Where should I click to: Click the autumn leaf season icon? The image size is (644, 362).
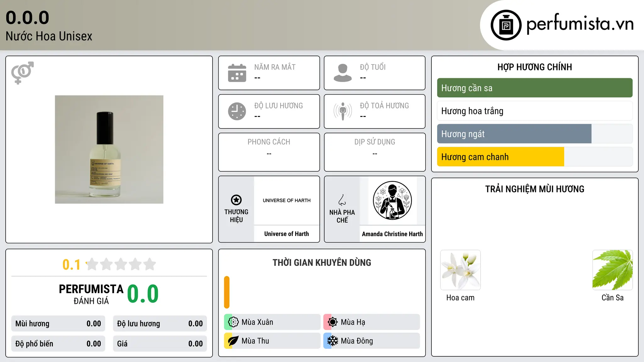233,341
